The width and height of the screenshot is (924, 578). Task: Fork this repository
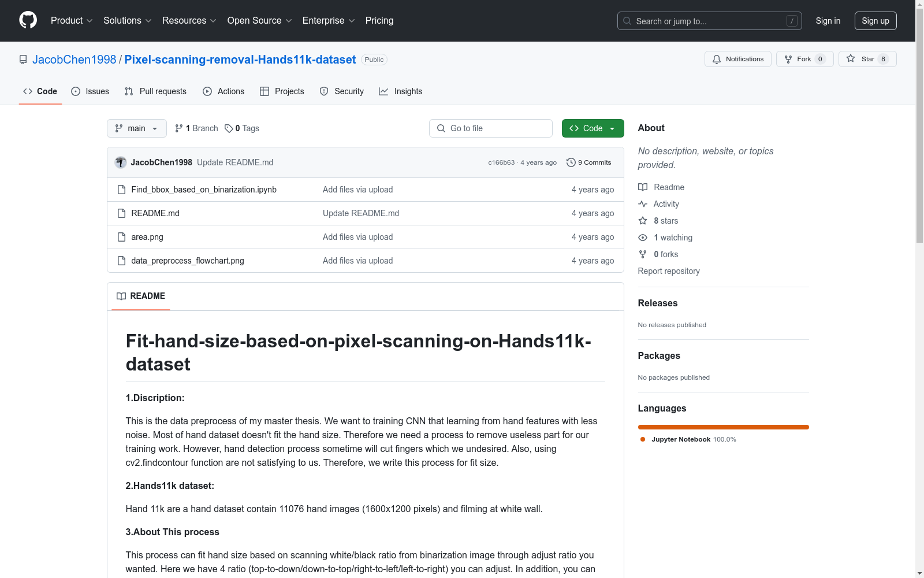click(804, 59)
